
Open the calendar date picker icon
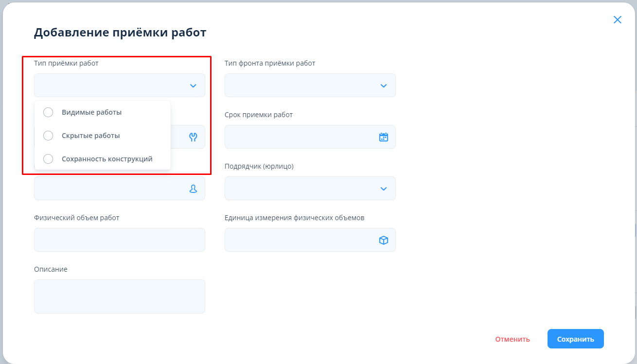coord(383,137)
